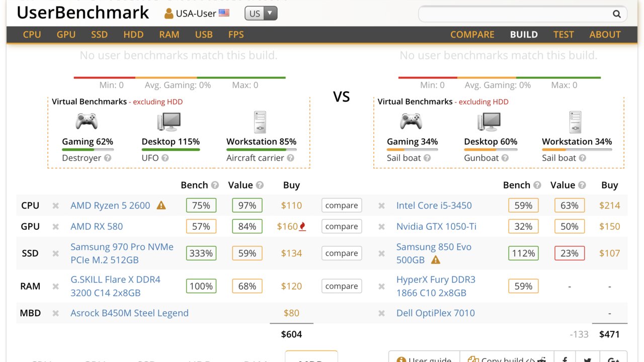Open the Nvidia GTX 1050-Ti link
Screen dimensions: 644x362
(436, 227)
